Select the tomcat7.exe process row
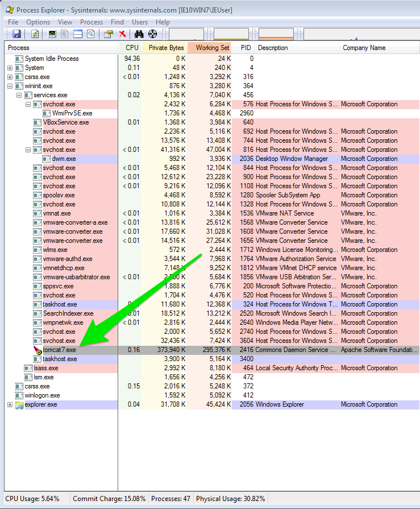Viewport: 420px width, 509px height. click(212, 350)
